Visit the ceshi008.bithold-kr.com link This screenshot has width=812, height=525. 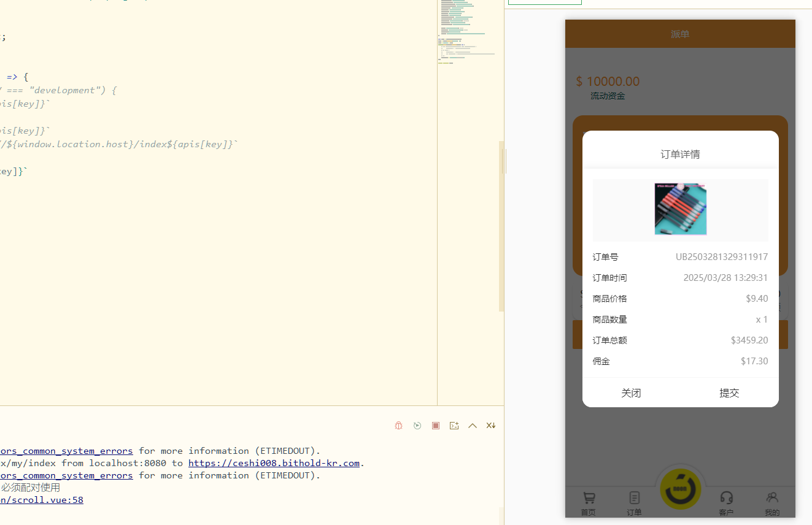coord(274,463)
